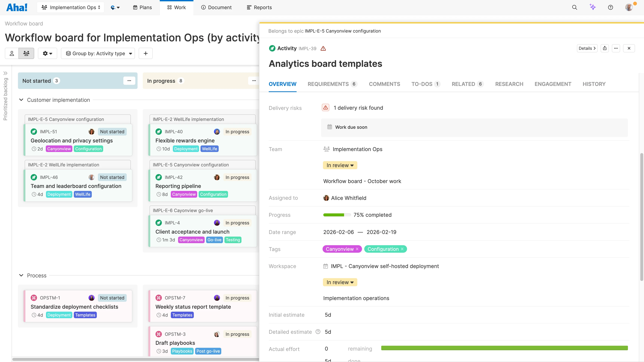The height and width of the screenshot is (362, 644).
Task: Click the Details button
Action: [x=587, y=48]
